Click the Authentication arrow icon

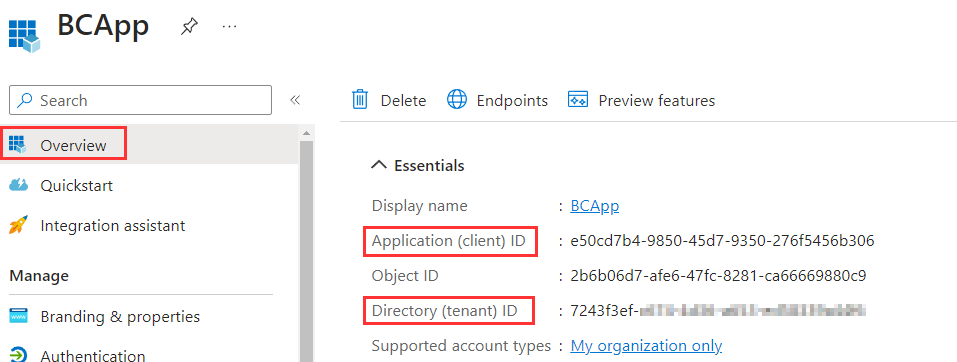pos(19,355)
